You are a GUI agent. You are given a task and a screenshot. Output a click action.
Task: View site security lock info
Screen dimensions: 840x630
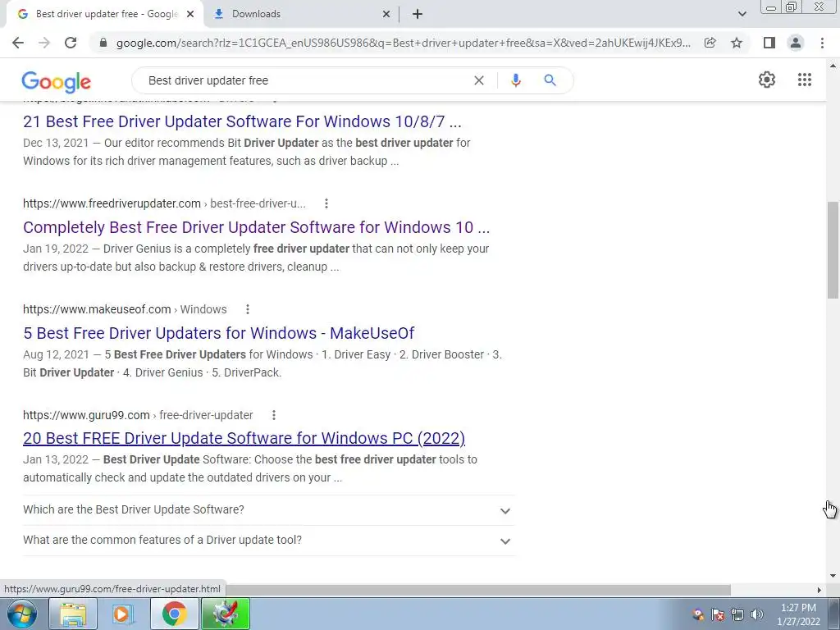pyautogui.click(x=103, y=43)
